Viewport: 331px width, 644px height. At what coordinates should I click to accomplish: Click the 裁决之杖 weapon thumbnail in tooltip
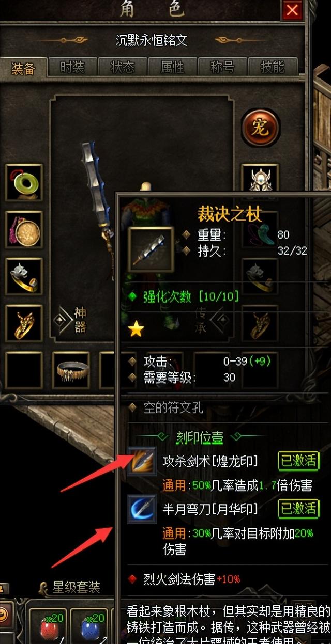[x=151, y=250]
